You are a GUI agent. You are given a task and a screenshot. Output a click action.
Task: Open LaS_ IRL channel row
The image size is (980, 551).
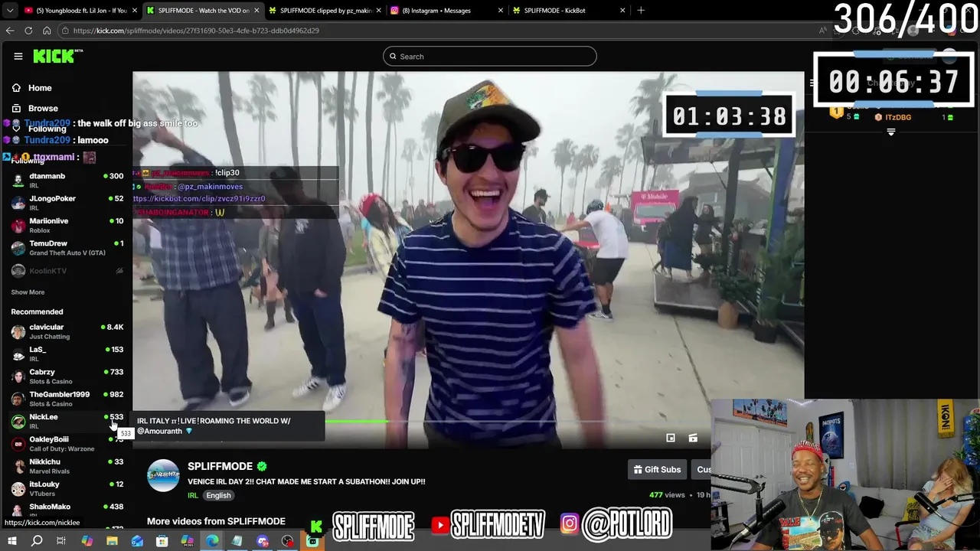(x=67, y=354)
